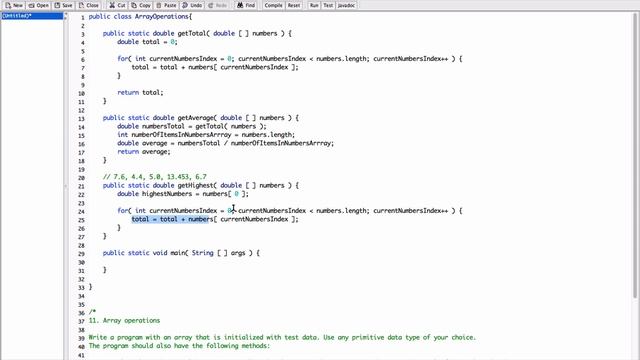Compile the ArrayOperations class
This screenshot has height=360, width=640.
[273, 5]
